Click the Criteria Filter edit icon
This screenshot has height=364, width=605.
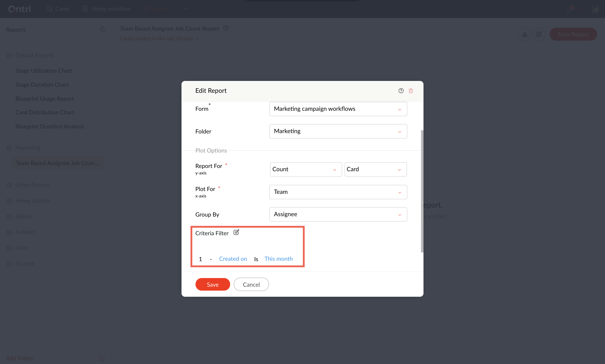coord(236,232)
